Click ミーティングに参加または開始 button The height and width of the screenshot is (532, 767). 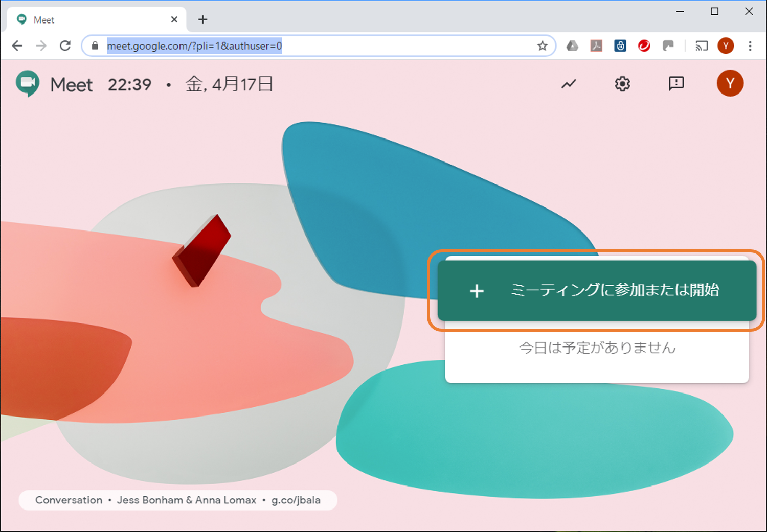click(597, 290)
